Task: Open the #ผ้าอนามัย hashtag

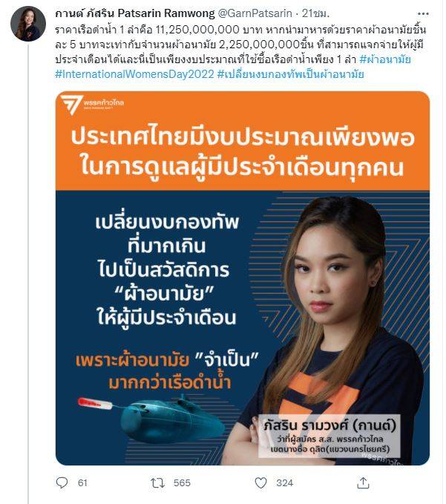Action: pyautogui.click(x=385, y=59)
